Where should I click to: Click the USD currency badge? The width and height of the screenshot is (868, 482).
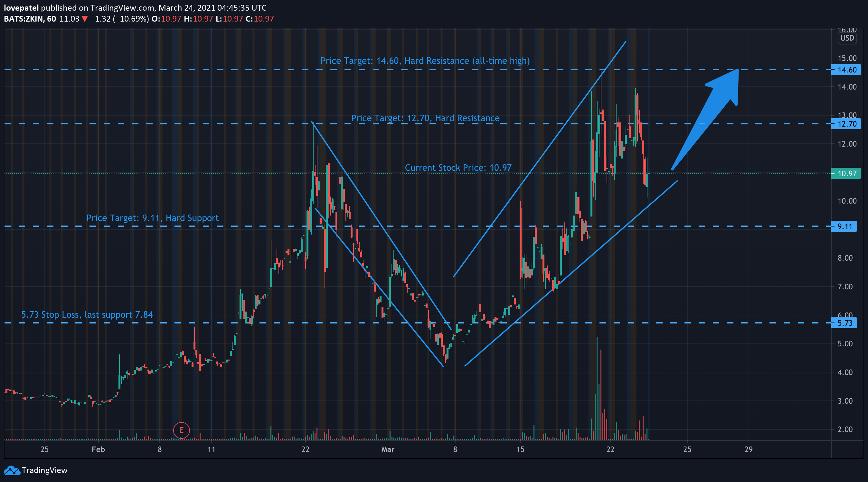coord(847,38)
